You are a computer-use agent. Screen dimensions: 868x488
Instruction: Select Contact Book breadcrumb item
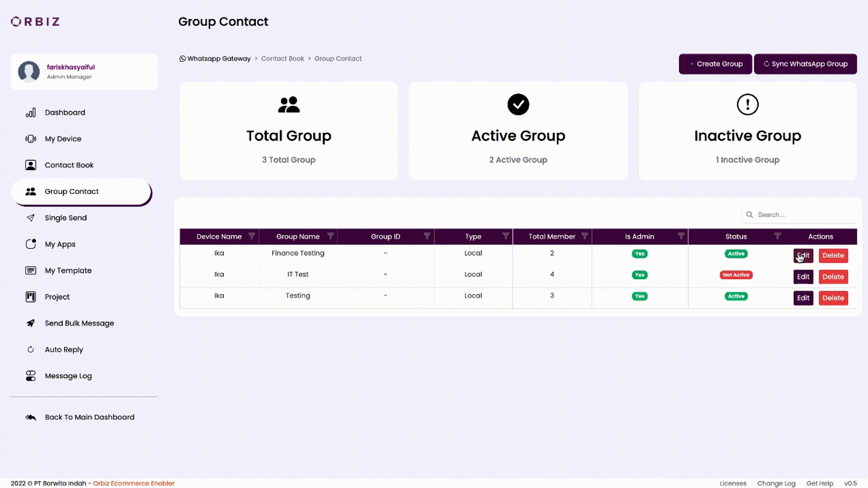click(x=283, y=58)
